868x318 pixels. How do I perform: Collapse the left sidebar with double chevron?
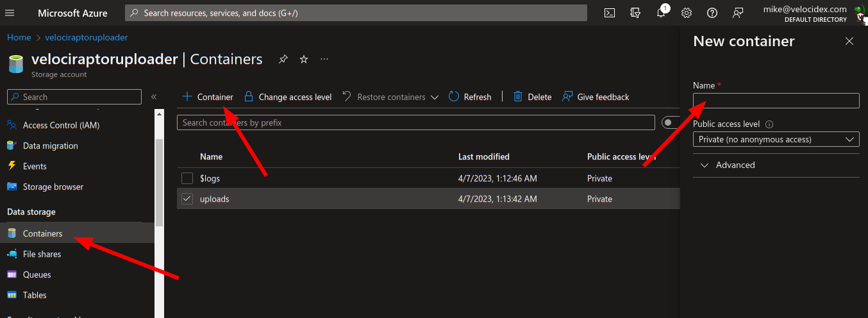tap(154, 97)
